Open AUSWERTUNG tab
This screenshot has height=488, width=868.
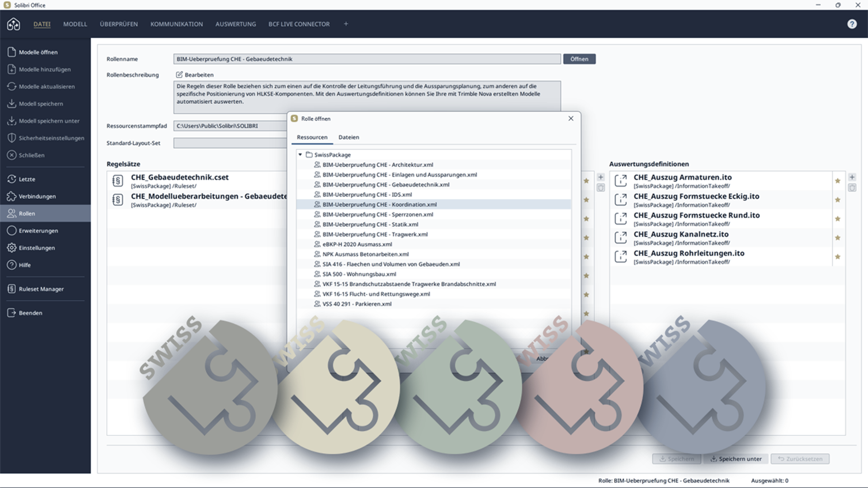236,24
